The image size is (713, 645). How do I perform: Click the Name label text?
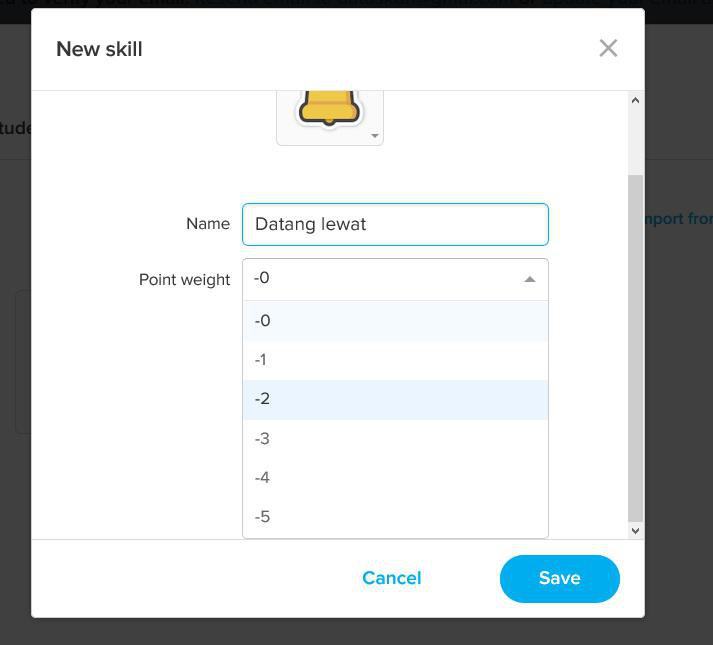[x=208, y=224]
